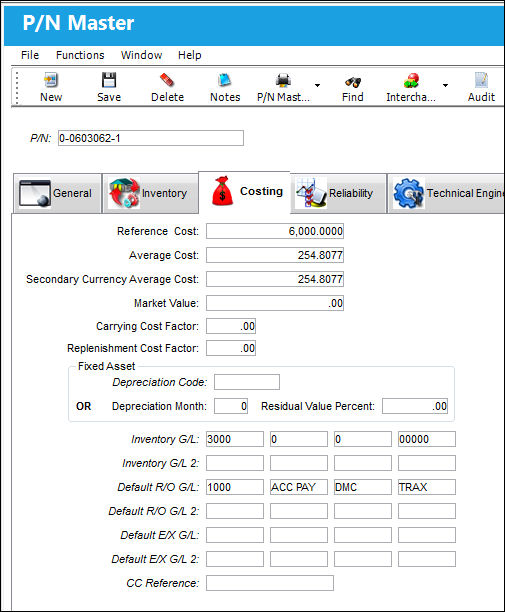Open the Audit toolbar icon
Viewport: 505px width, 612px height.
pyautogui.click(x=481, y=80)
